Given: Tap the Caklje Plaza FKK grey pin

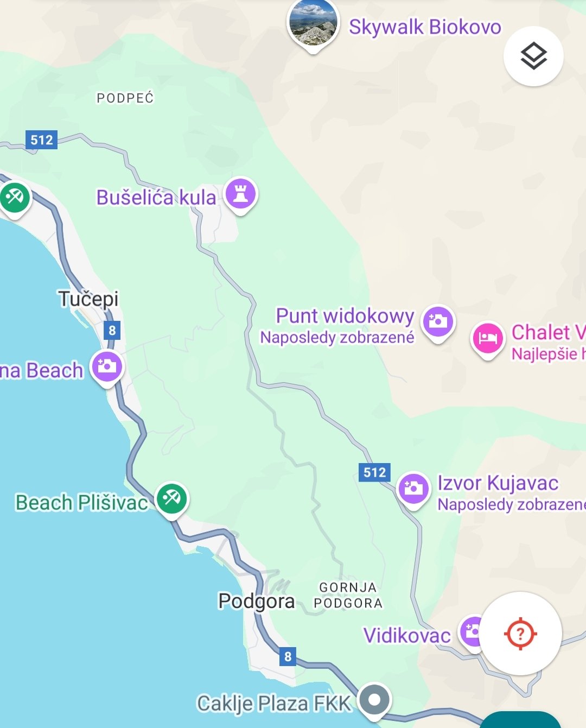Looking at the screenshot, I should click(x=374, y=700).
